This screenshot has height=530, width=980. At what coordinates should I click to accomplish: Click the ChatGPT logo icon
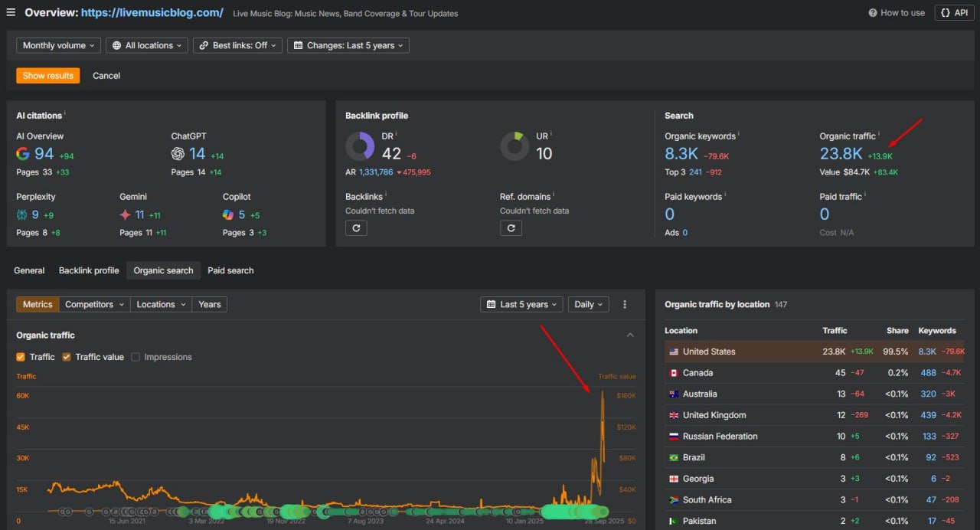178,154
